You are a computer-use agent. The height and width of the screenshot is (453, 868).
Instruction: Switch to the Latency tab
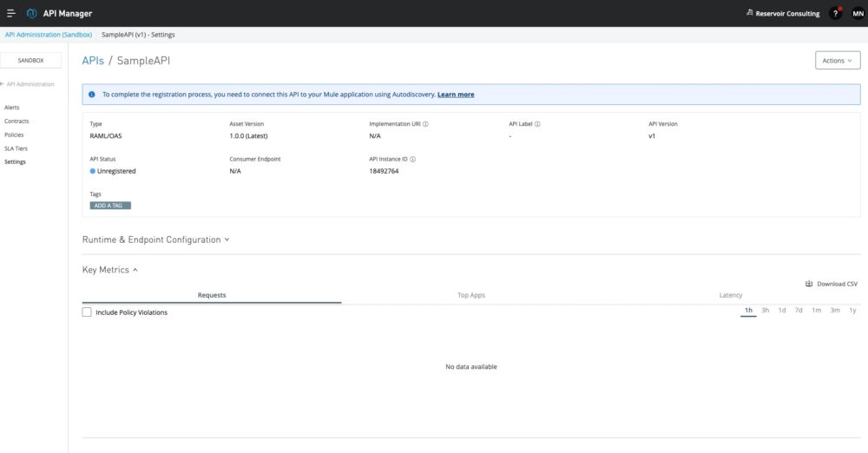click(731, 295)
